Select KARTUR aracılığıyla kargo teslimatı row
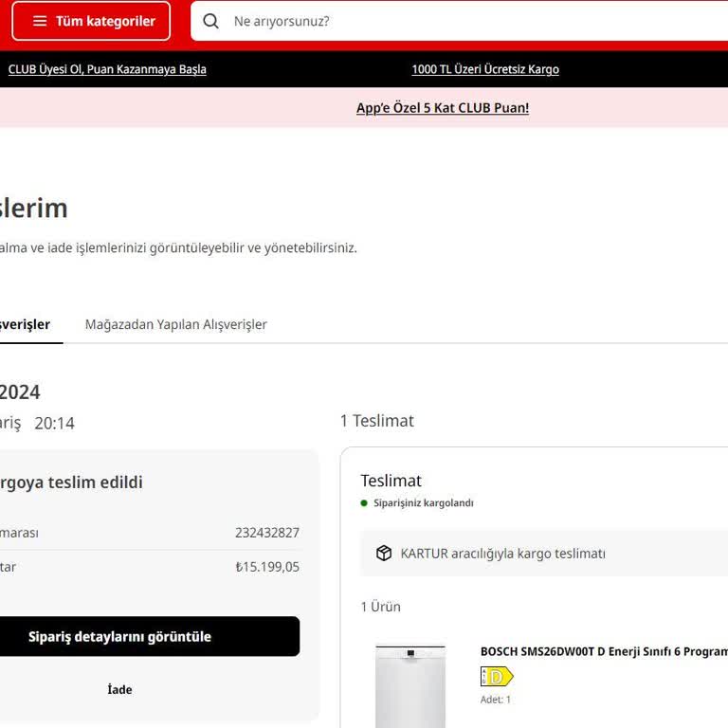 (x=544, y=554)
